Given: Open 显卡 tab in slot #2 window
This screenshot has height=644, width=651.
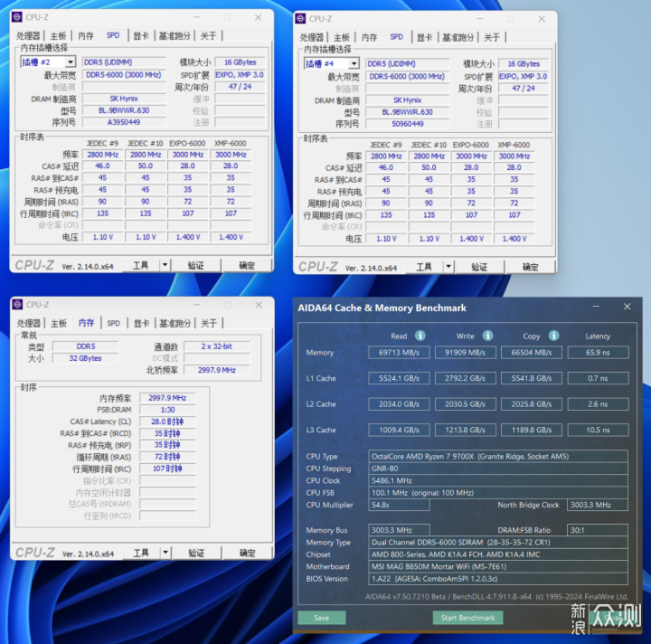Looking at the screenshot, I should point(141,36).
